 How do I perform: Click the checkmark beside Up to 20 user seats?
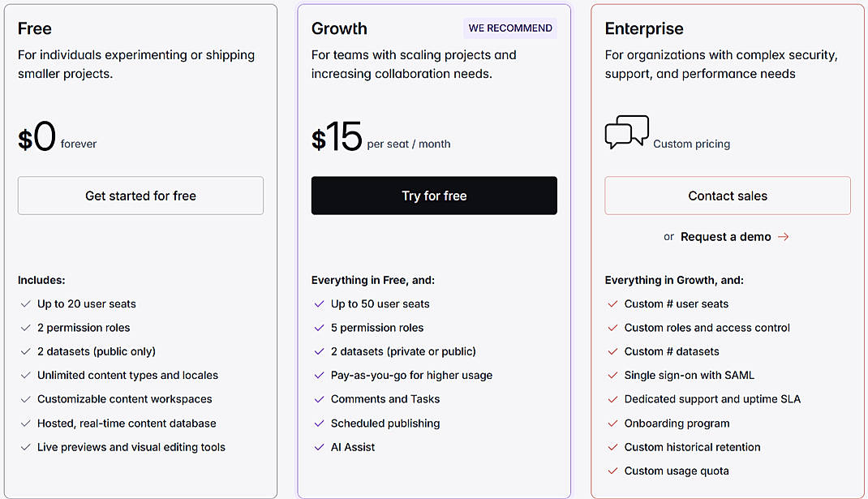tap(24, 303)
